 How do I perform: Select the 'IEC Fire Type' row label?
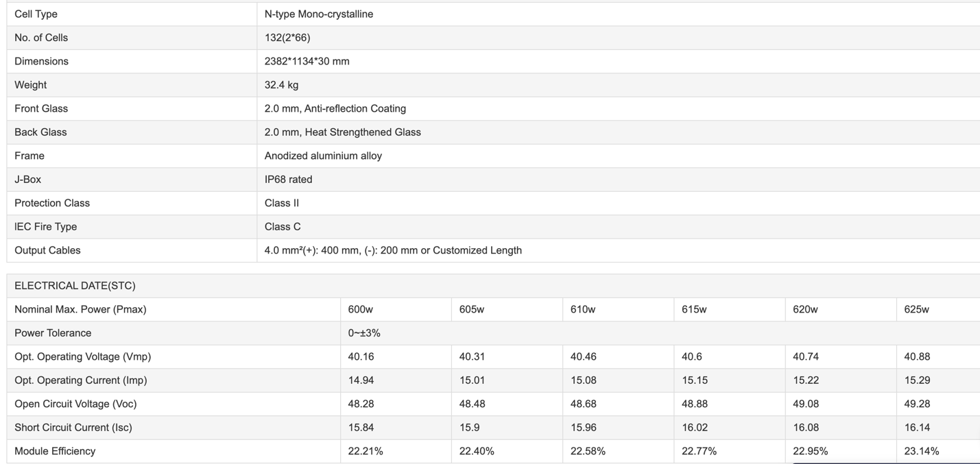45,227
